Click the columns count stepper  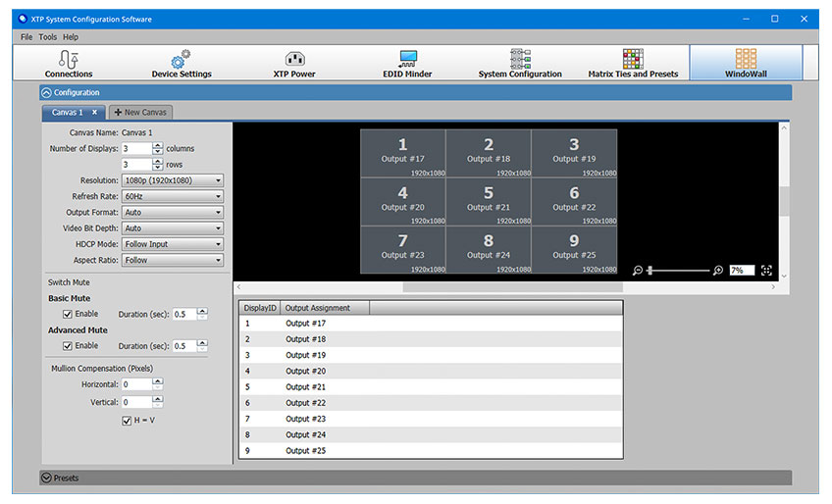tap(158, 148)
